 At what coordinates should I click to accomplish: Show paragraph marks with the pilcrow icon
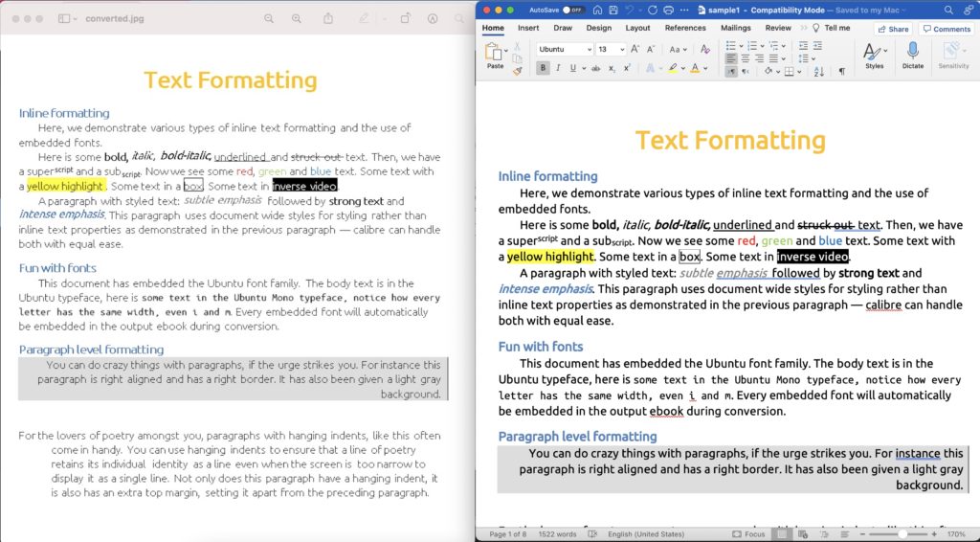(842, 71)
